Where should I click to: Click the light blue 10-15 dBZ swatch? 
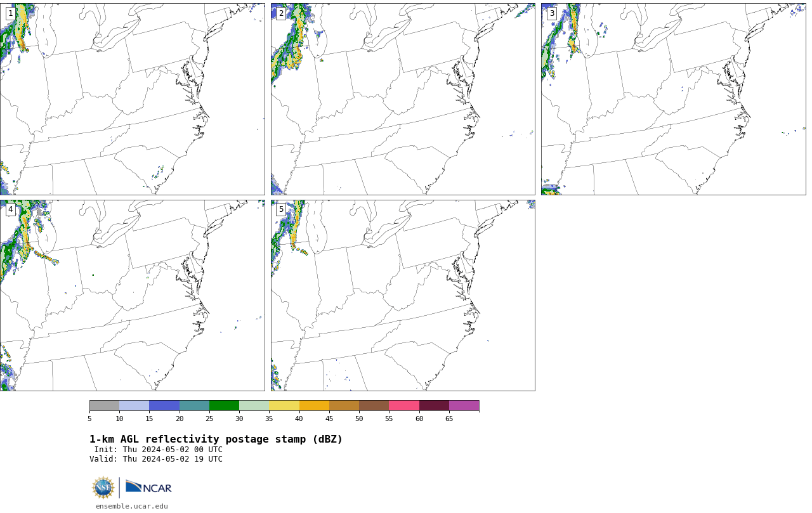point(134,406)
